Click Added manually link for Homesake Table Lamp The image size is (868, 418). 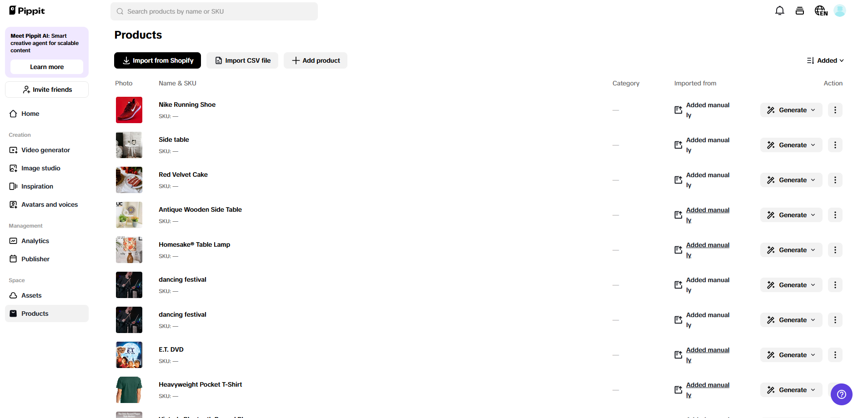point(707,250)
